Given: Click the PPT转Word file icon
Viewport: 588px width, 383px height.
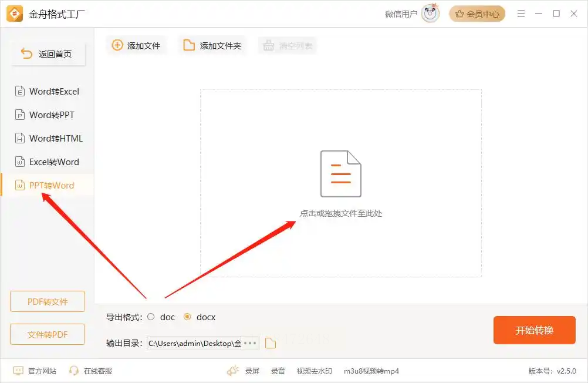Looking at the screenshot, I should [x=20, y=185].
